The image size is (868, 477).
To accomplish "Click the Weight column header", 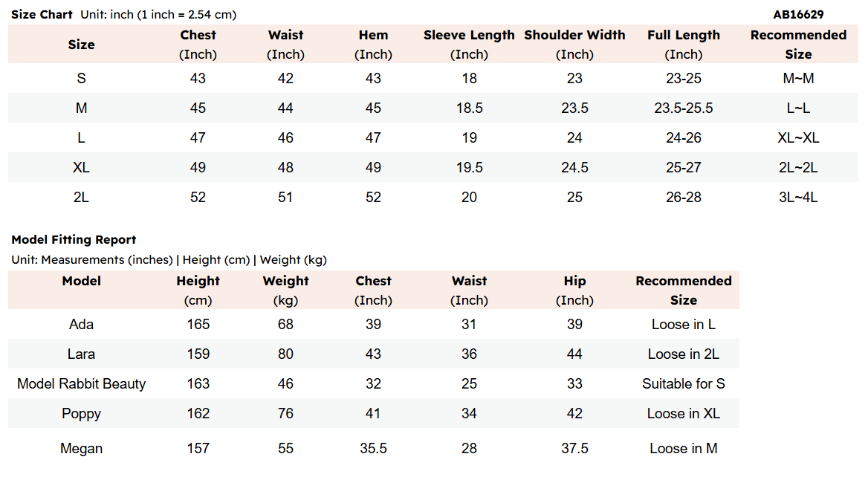I will tap(285, 291).
